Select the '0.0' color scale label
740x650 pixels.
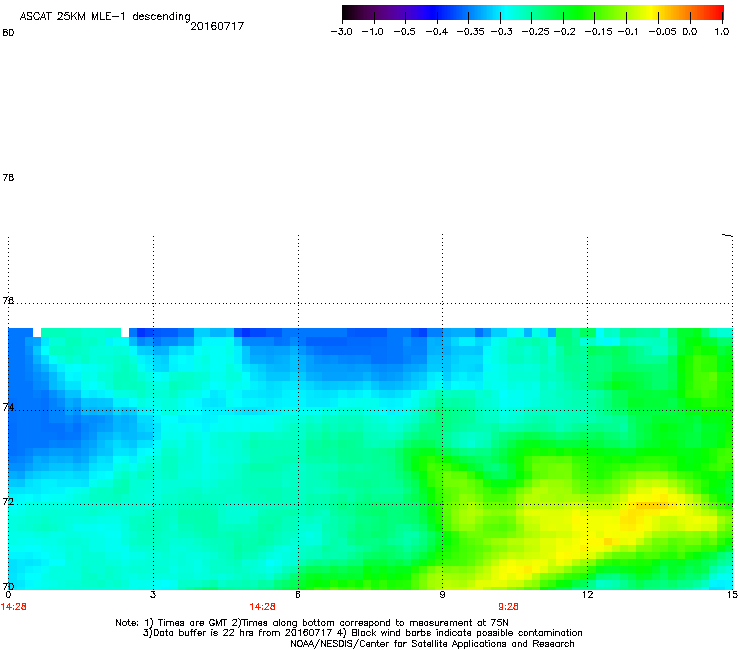tap(690, 32)
